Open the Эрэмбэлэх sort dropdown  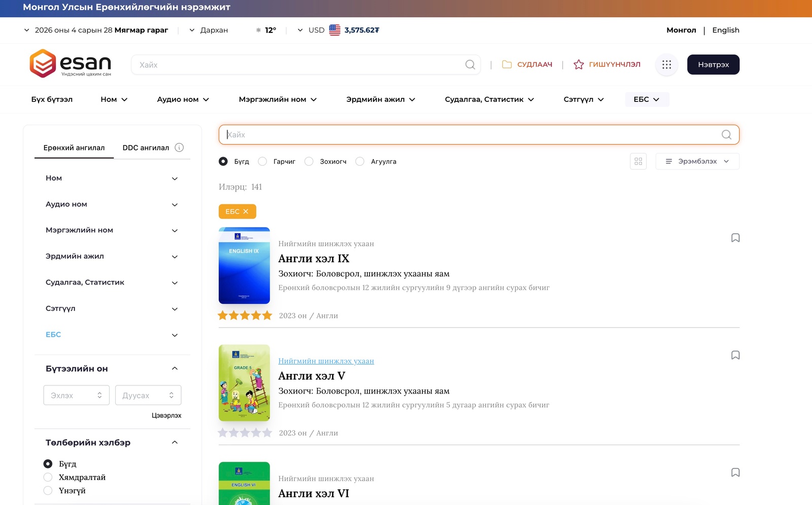pyautogui.click(x=697, y=161)
